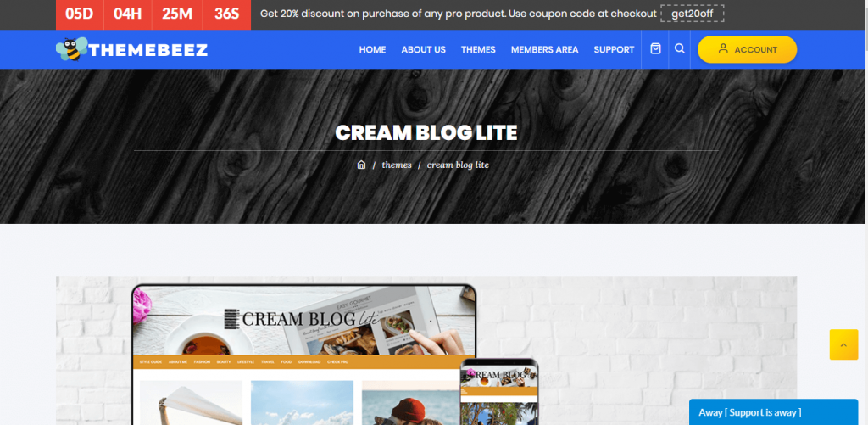Click the home icon in breadcrumb
Screen dimensions: 868x425
pos(361,165)
